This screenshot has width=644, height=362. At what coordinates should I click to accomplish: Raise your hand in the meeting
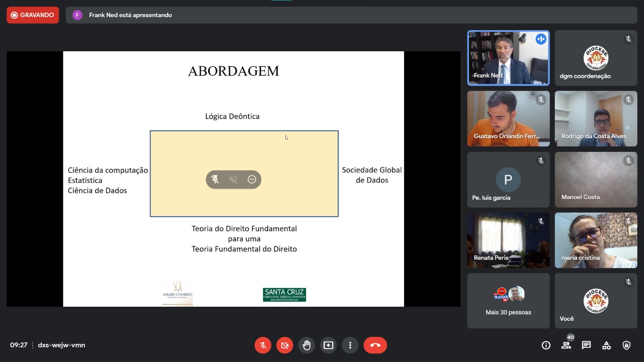(x=306, y=345)
